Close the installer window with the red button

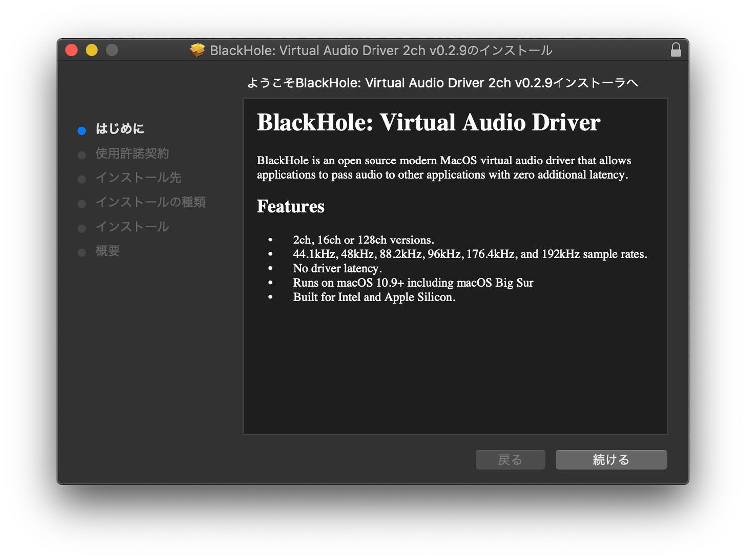pyautogui.click(x=72, y=50)
